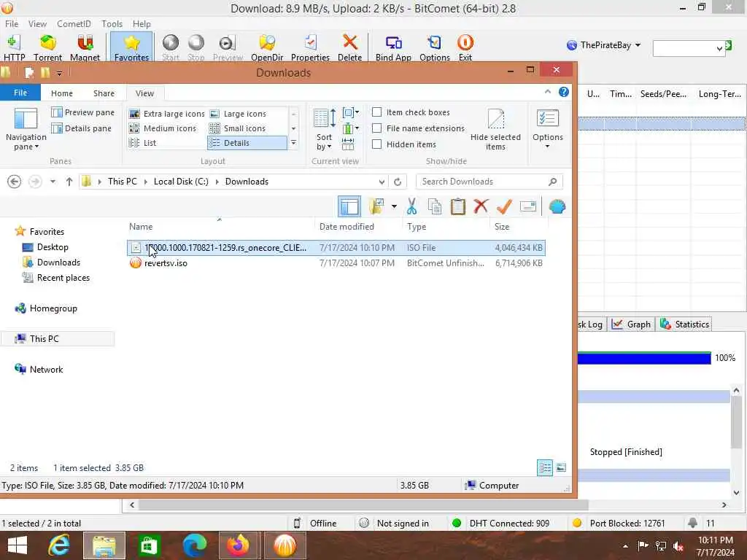The width and height of the screenshot is (747, 560).
Task: Click the orange checkmark properties icon
Action: 504,206
